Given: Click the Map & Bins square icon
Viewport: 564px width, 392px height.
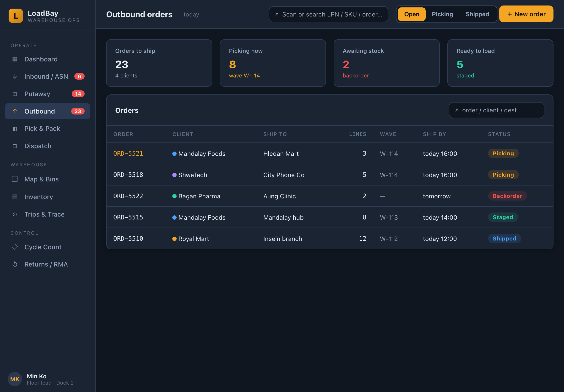Looking at the screenshot, I should 15,179.
